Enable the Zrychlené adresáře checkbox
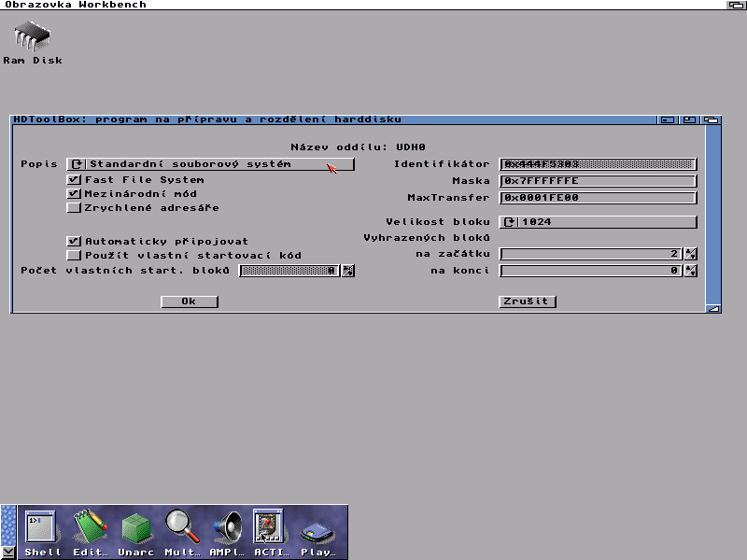This screenshot has height=560, width=747. [75, 208]
